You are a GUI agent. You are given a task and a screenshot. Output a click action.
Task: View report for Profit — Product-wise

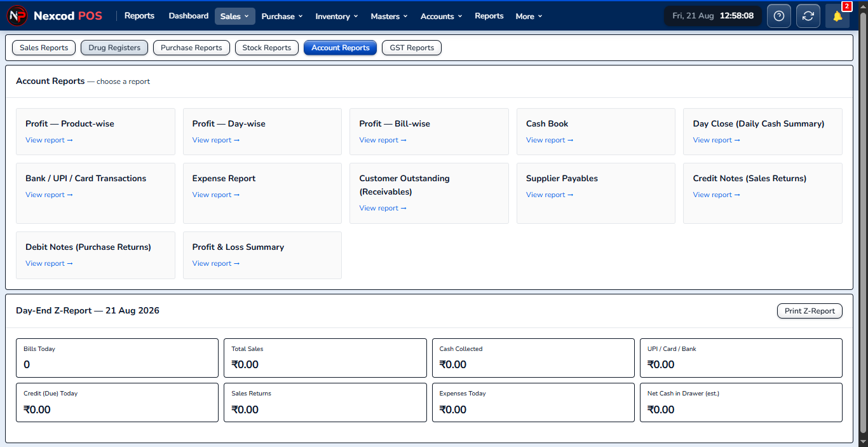[49, 140]
